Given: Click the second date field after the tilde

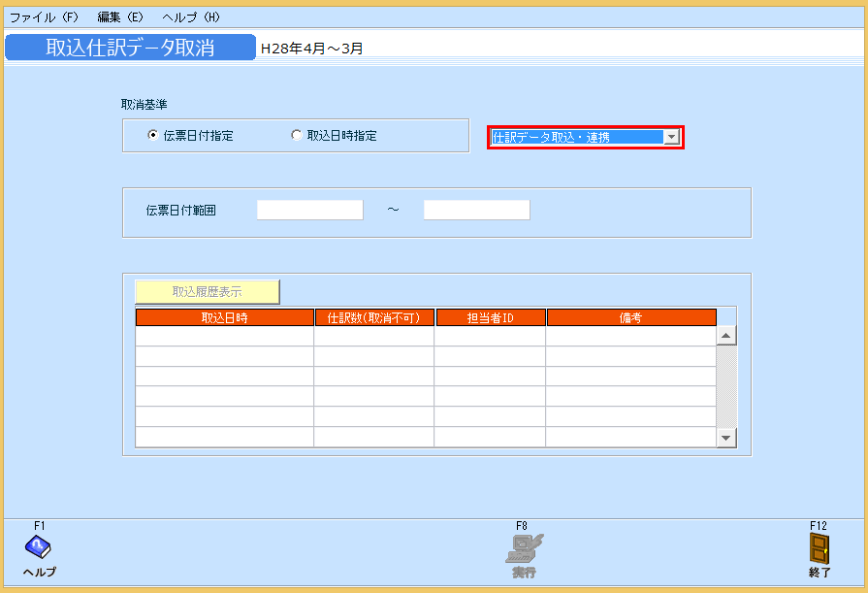Looking at the screenshot, I should click(476, 209).
